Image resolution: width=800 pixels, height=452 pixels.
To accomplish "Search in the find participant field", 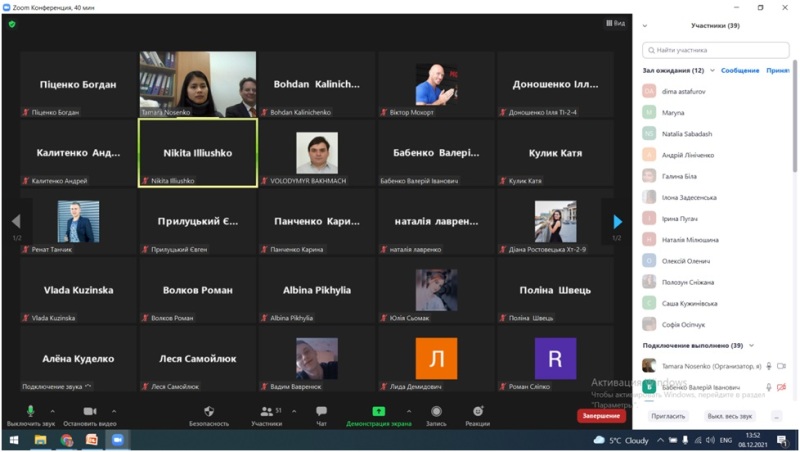I will coord(715,50).
